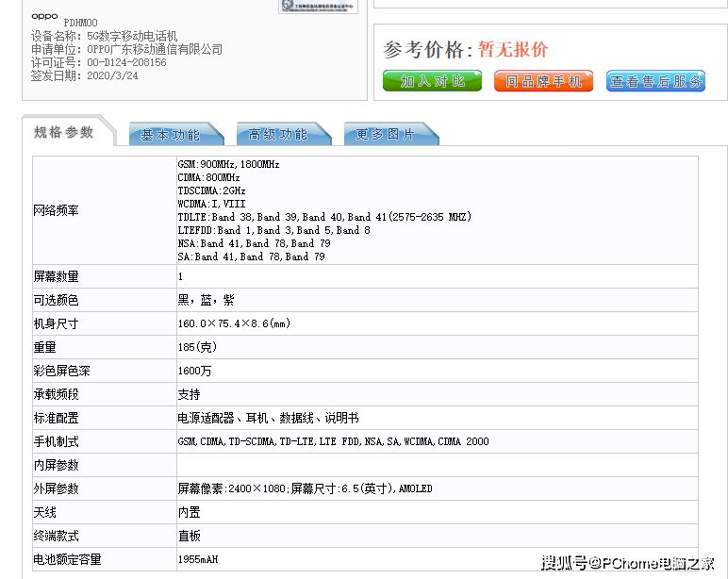The height and width of the screenshot is (579, 728).
Task: Click the 屏幕像素:2400×1080 screen spec value
Action: tap(305, 488)
